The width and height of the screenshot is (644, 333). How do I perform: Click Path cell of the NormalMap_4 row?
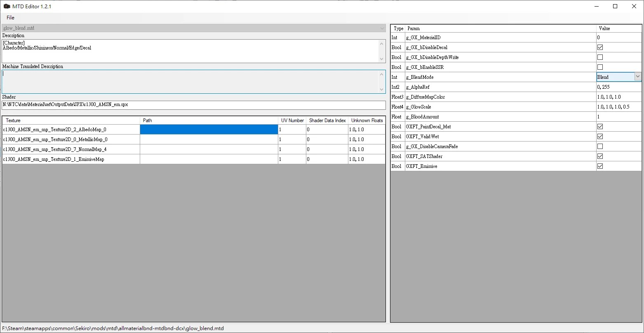tap(209, 149)
